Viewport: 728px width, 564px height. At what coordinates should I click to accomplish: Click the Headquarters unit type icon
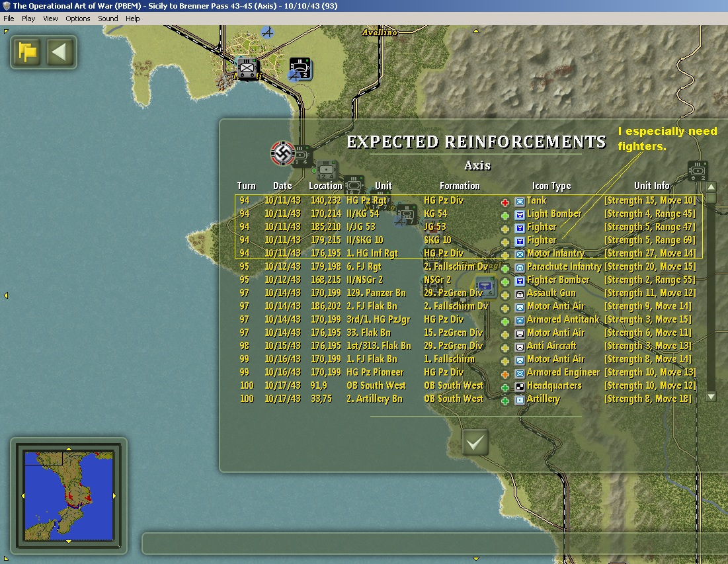520,387
